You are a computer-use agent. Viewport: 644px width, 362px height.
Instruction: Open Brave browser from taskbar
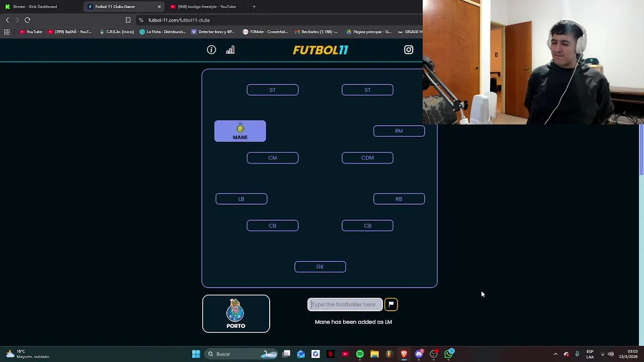(x=404, y=354)
